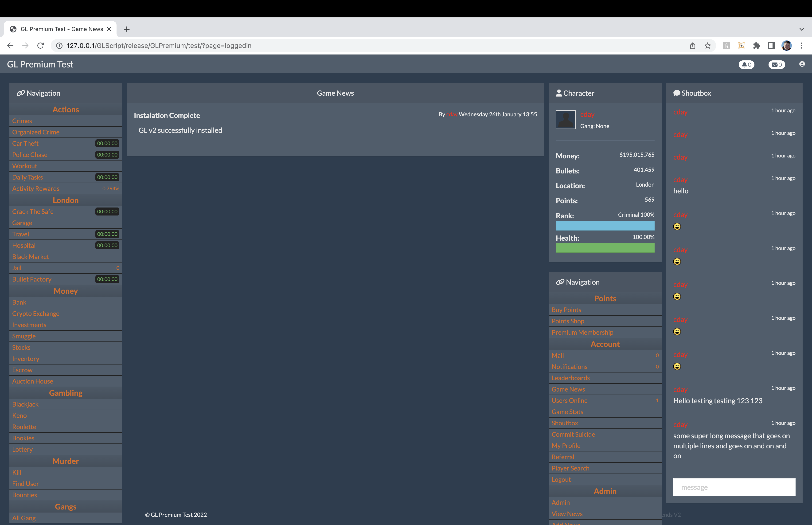This screenshot has width=812, height=525.
Task: Click the share page icon in address bar
Action: coord(692,45)
